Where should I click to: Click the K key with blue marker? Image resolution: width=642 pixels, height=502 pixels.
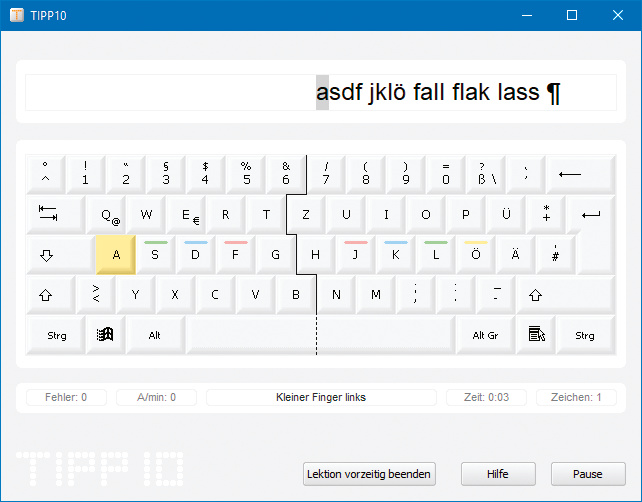click(396, 255)
